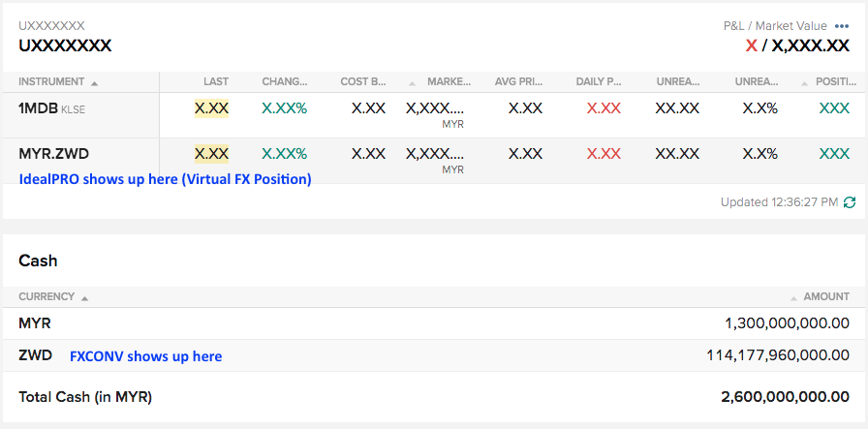The width and height of the screenshot is (868, 429).
Task: Click the MYR amount 1,300,000,000.00
Action: pyautogui.click(x=788, y=323)
